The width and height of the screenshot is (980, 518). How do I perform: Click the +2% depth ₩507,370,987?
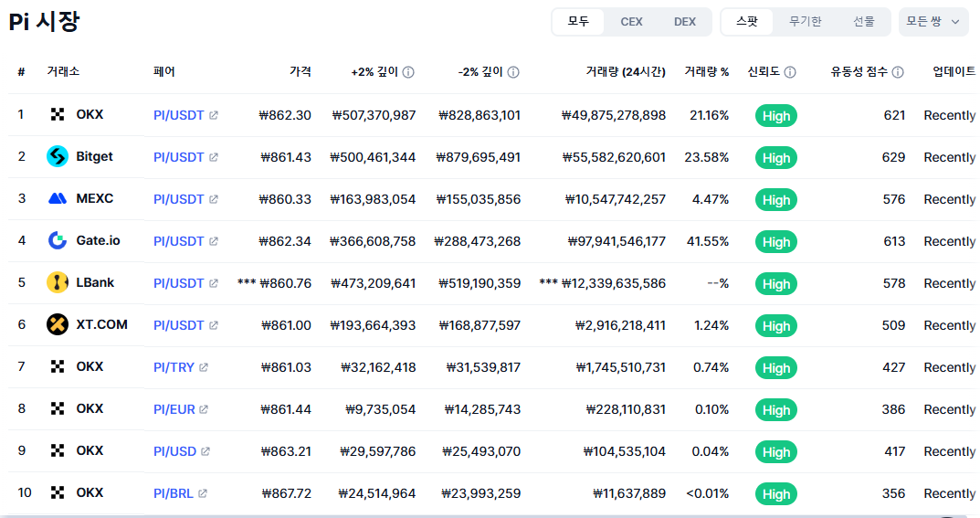coord(374,115)
